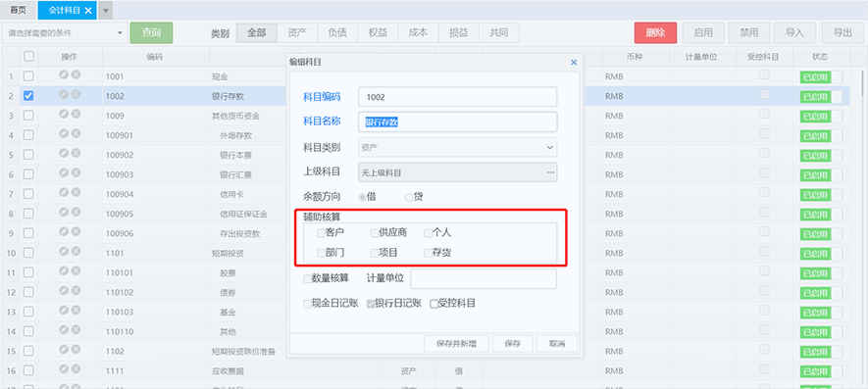The width and height of the screenshot is (868, 389).
Task: Enable the 数量核算 checkbox
Action: pyautogui.click(x=307, y=279)
